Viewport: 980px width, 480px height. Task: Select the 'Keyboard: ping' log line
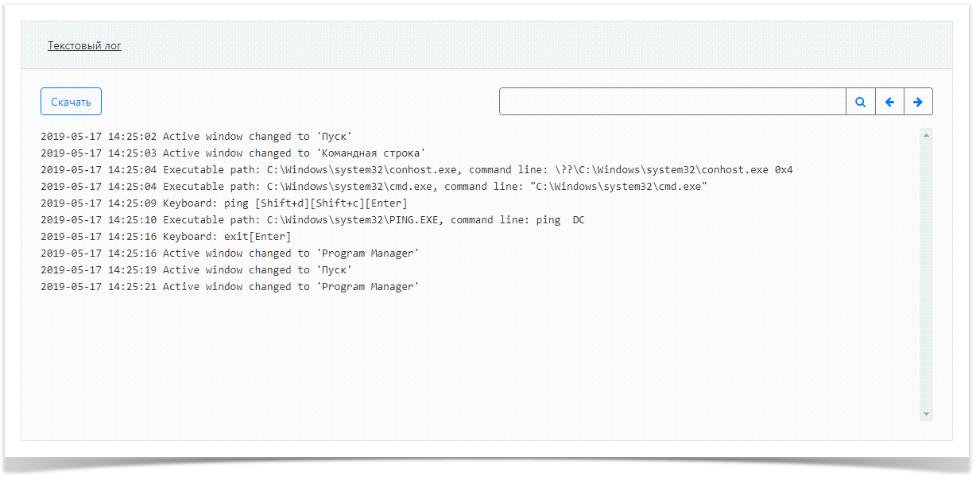pyautogui.click(x=223, y=203)
